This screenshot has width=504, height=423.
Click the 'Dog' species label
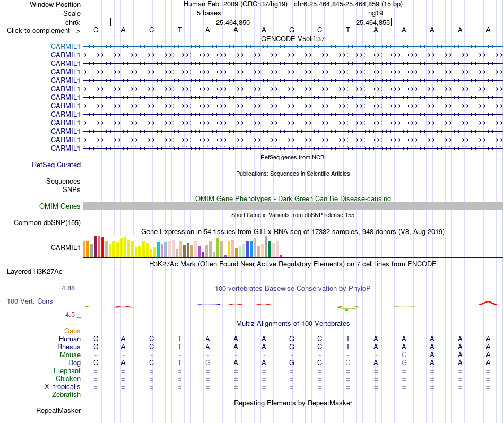coord(74,363)
